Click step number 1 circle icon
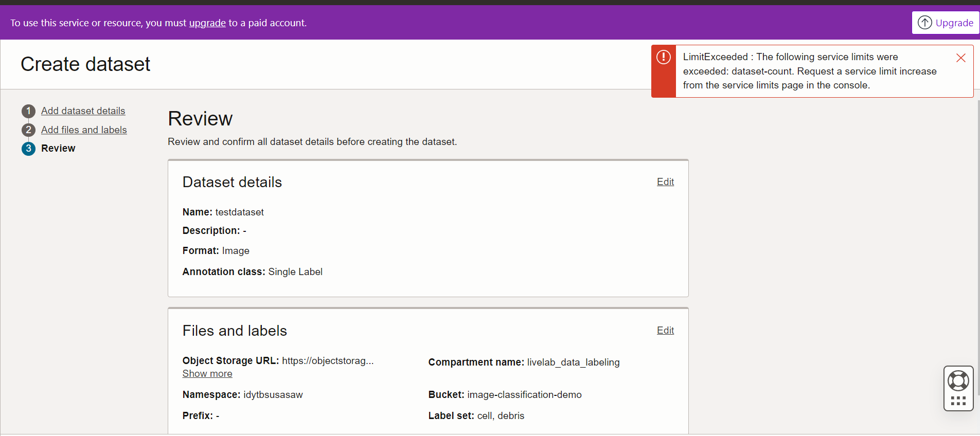The width and height of the screenshot is (980, 436). tap(28, 111)
